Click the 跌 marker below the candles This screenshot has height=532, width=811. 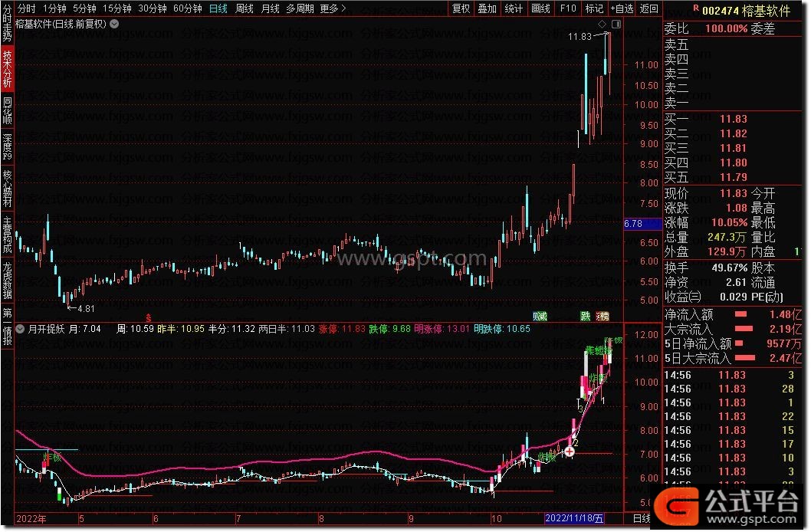pos(585,316)
